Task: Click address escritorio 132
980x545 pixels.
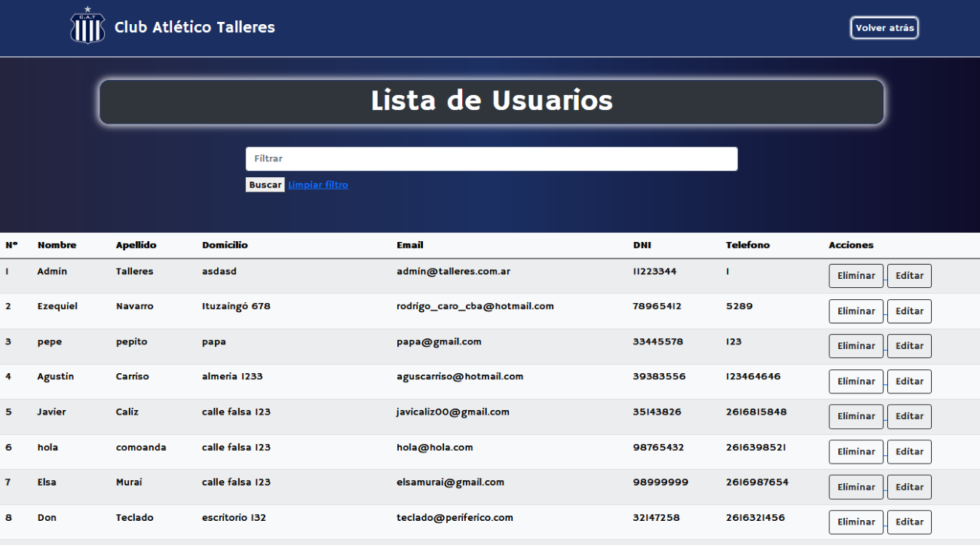Action: (x=234, y=517)
